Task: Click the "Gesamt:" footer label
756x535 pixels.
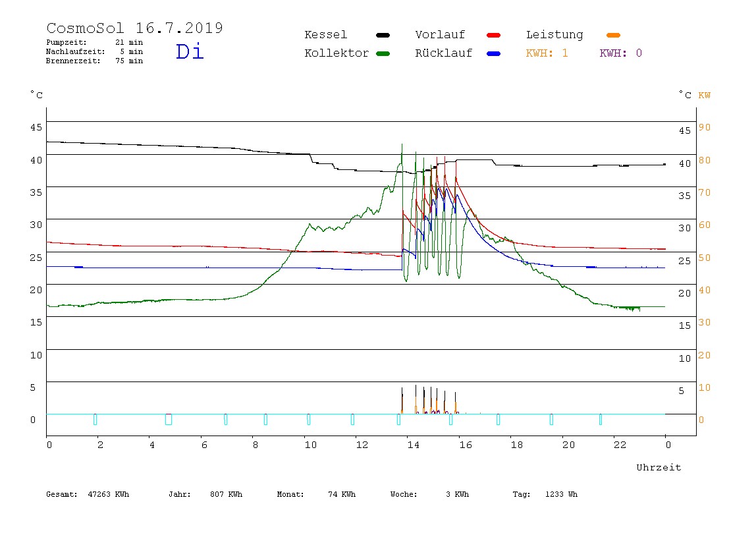Action: (x=62, y=494)
